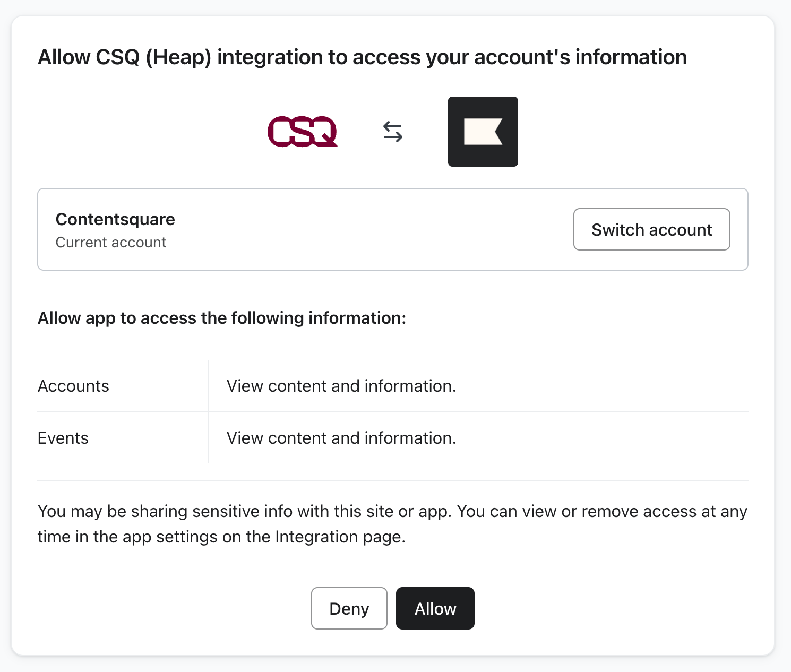Click 'Allow app to access' heading
This screenshot has height=672, width=791.
222,318
